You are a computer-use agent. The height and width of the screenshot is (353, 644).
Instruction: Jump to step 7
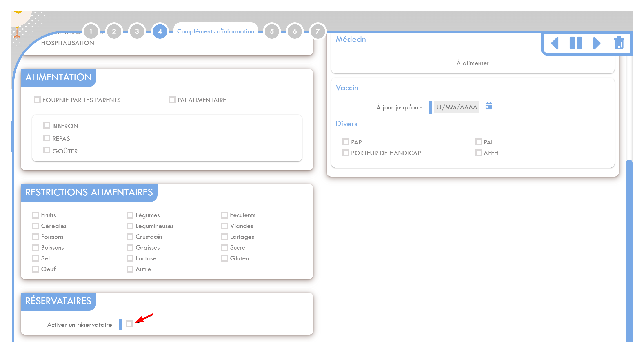coord(318,31)
